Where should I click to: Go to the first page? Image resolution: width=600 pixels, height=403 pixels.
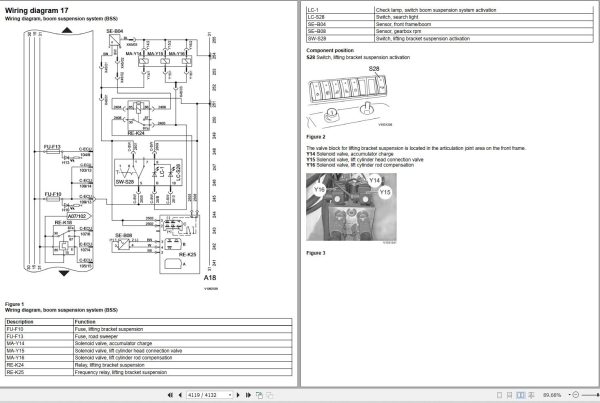pyautogui.click(x=170, y=395)
